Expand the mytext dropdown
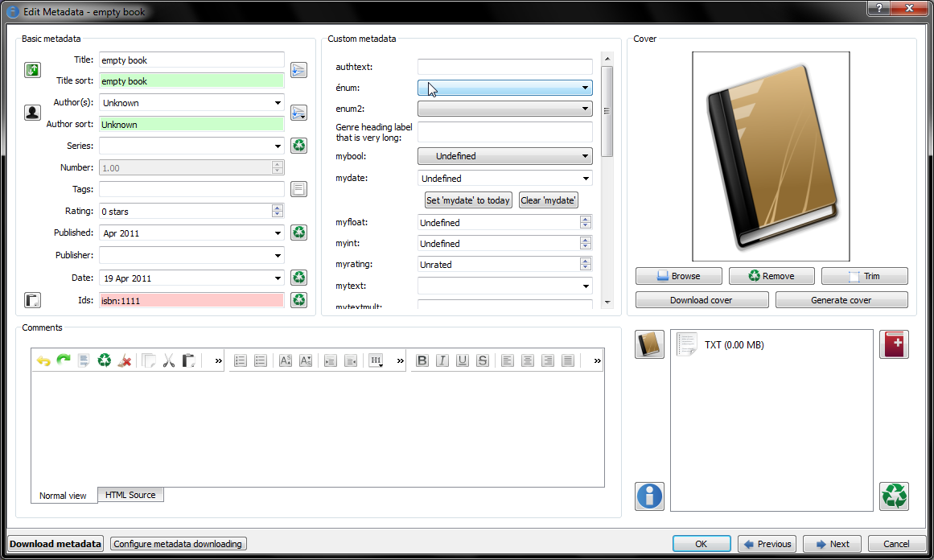934x560 pixels. pyautogui.click(x=586, y=286)
